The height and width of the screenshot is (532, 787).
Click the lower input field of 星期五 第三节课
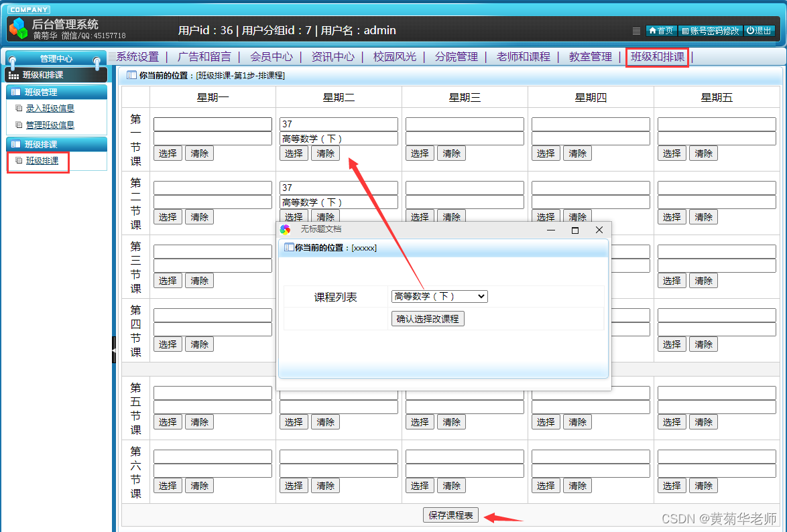coord(717,266)
